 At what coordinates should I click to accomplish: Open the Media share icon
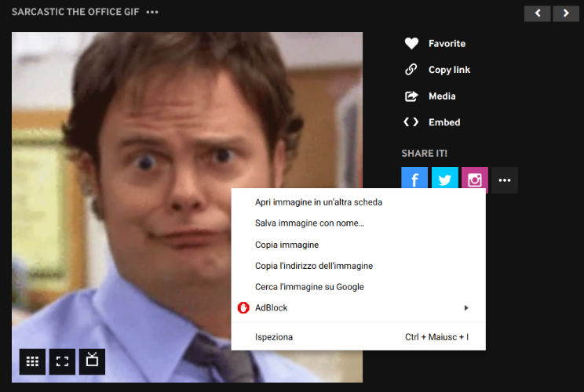pyautogui.click(x=411, y=96)
